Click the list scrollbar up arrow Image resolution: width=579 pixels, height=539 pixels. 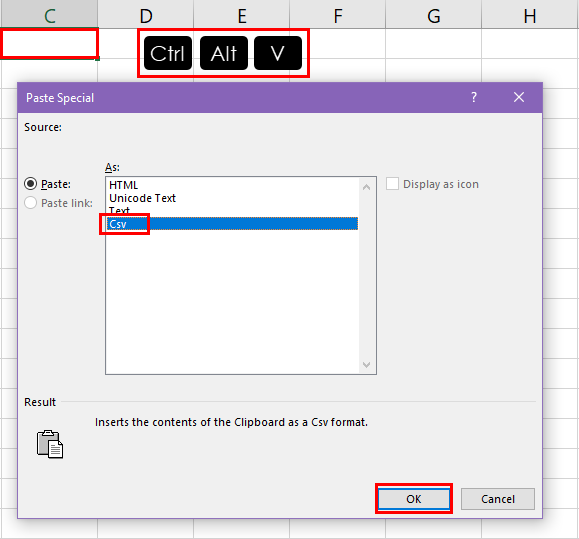pyautogui.click(x=366, y=187)
